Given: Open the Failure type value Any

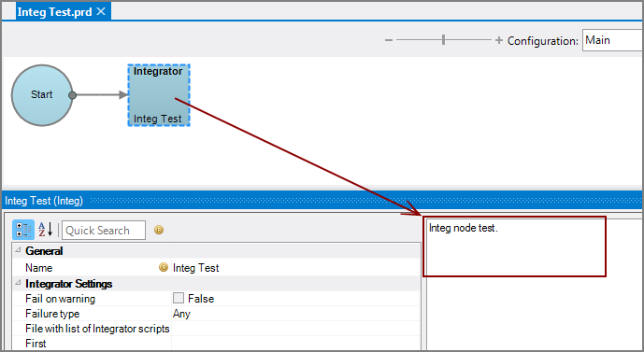Looking at the screenshot, I should click(x=295, y=314).
